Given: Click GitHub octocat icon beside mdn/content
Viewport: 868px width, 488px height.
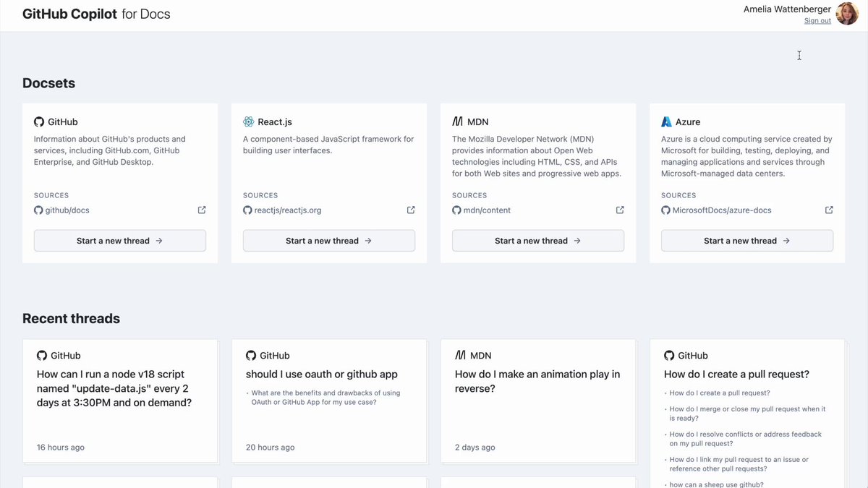Looking at the screenshot, I should pos(456,210).
